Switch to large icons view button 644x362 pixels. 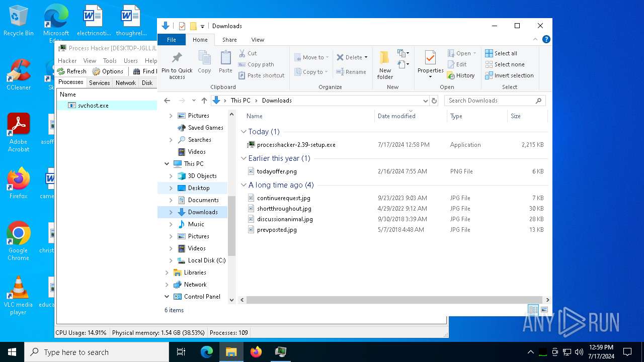(x=544, y=310)
